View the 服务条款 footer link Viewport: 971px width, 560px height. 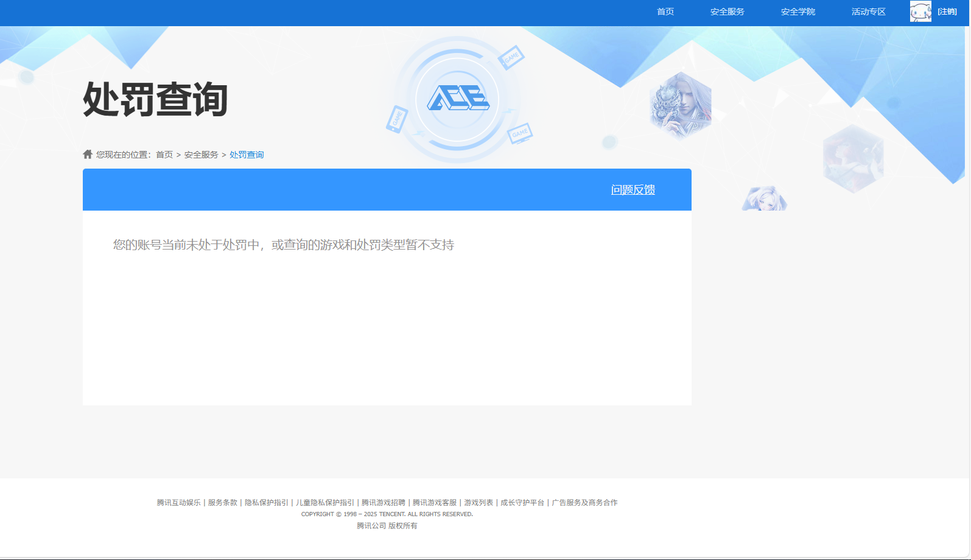pos(222,503)
